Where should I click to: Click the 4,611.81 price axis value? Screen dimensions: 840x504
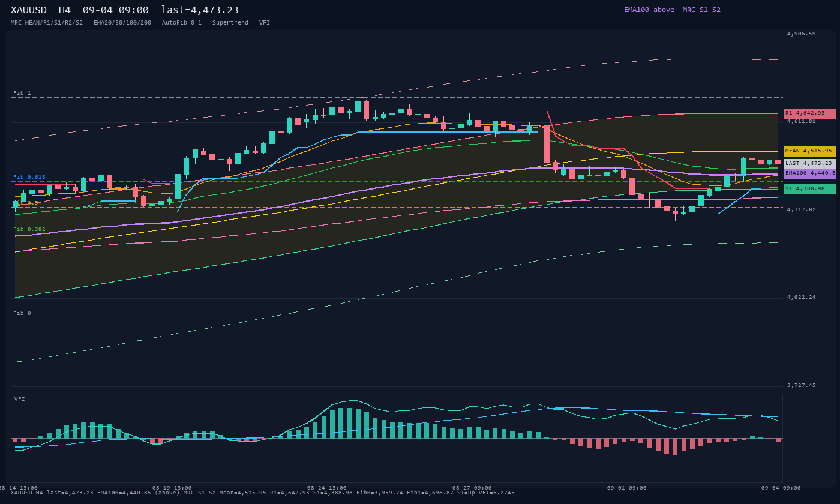click(x=802, y=122)
